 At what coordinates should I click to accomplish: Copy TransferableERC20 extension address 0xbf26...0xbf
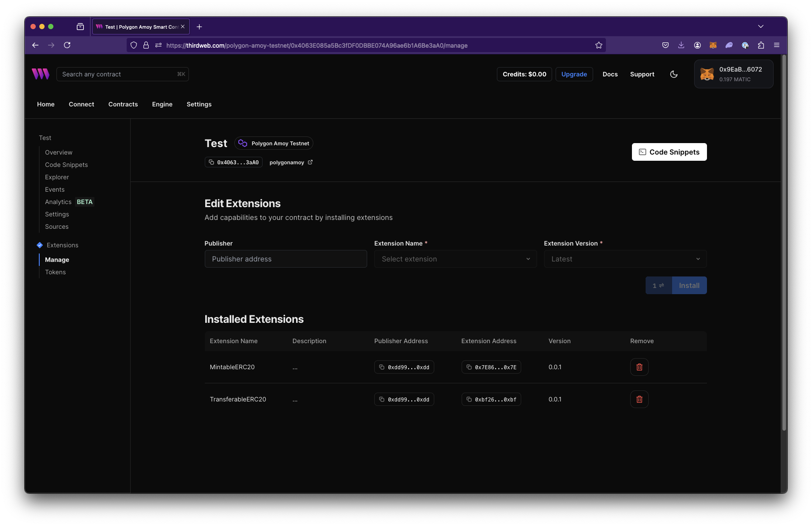click(x=491, y=400)
